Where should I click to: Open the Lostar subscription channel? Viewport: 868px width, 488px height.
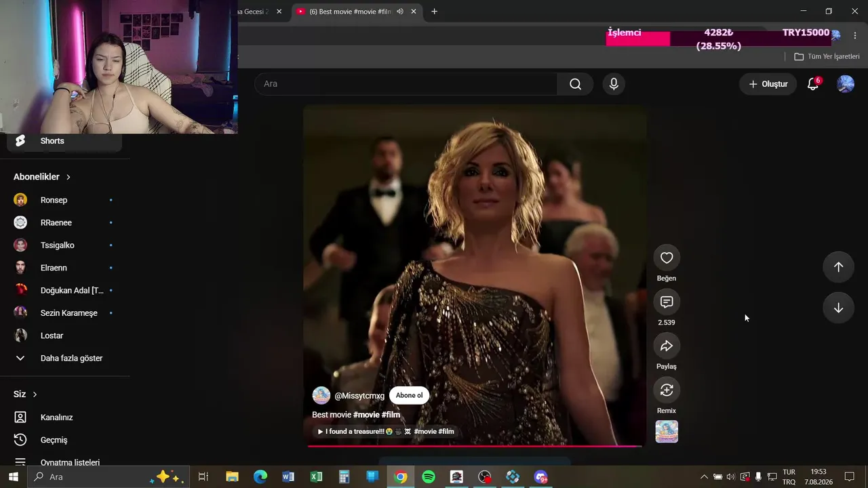pos(64,335)
